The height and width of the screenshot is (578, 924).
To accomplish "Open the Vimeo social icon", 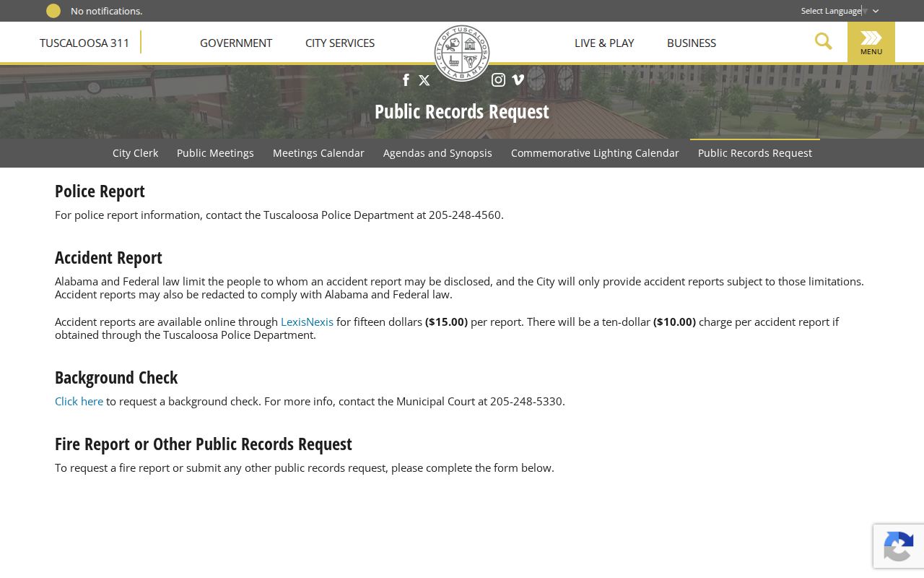I will [x=518, y=80].
